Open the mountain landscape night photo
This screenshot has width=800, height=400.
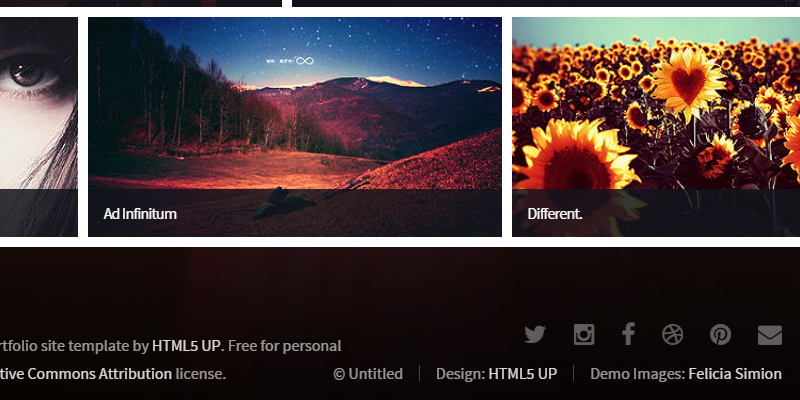click(x=295, y=127)
